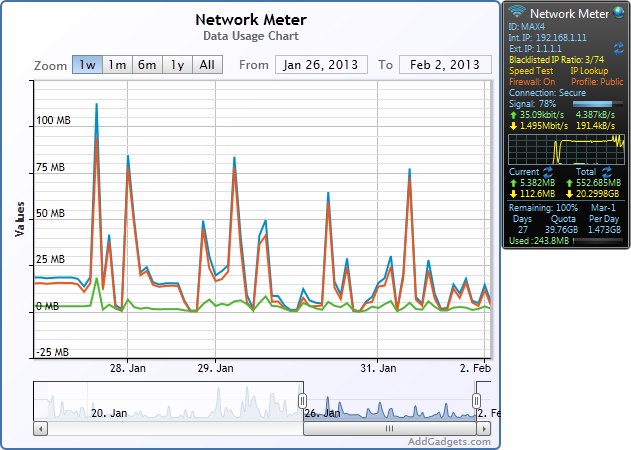631x450 pixels.
Task: Select the 6m zoom range
Action: coord(147,64)
